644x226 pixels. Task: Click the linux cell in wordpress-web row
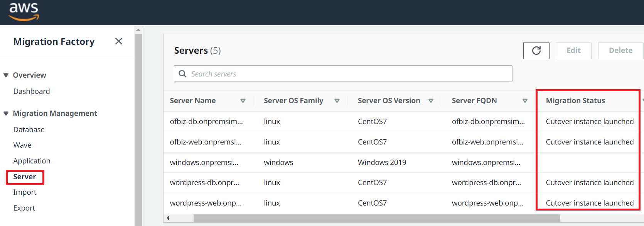point(272,203)
